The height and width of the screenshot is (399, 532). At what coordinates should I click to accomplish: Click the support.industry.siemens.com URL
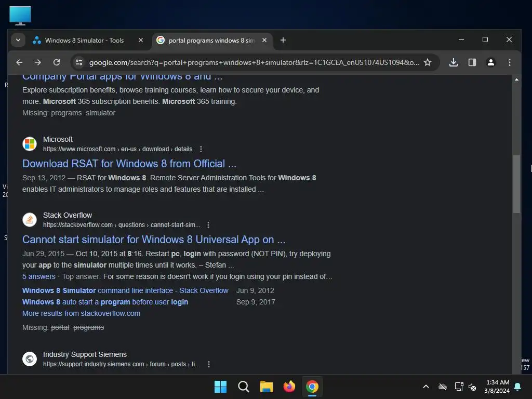point(121,364)
